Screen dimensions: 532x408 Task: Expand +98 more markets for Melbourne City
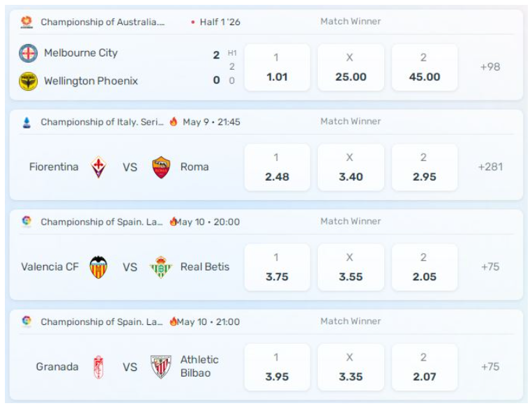click(x=490, y=67)
